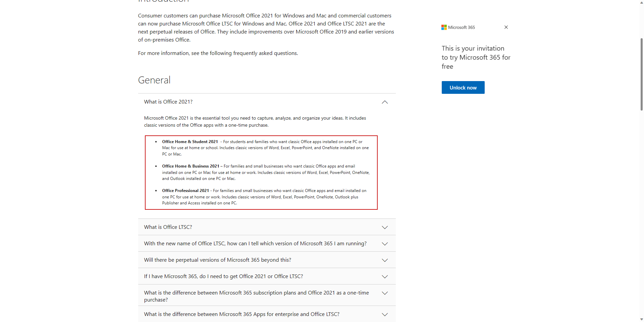Click the 'This is your invitation' banner text
Screen dimensions: 644x322
pos(476,57)
